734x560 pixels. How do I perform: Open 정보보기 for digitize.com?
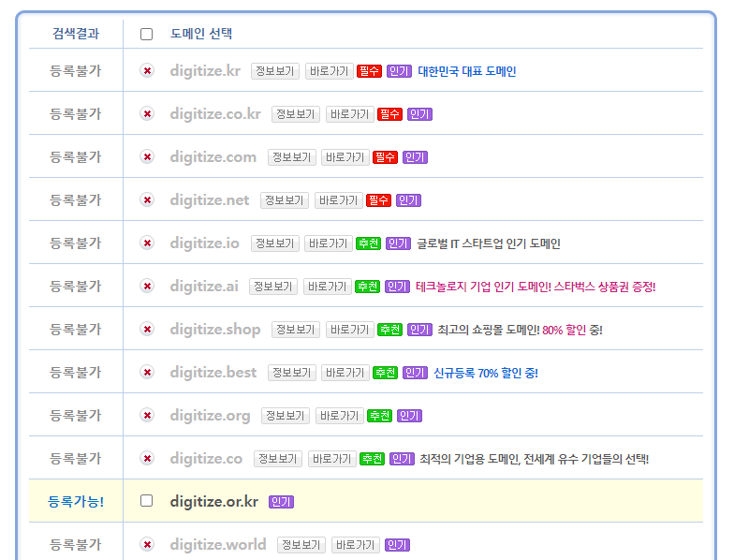tap(292, 157)
